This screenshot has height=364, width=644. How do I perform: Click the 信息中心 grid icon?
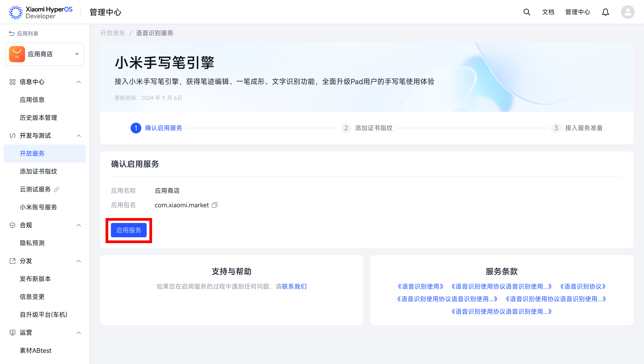pyautogui.click(x=13, y=82)
